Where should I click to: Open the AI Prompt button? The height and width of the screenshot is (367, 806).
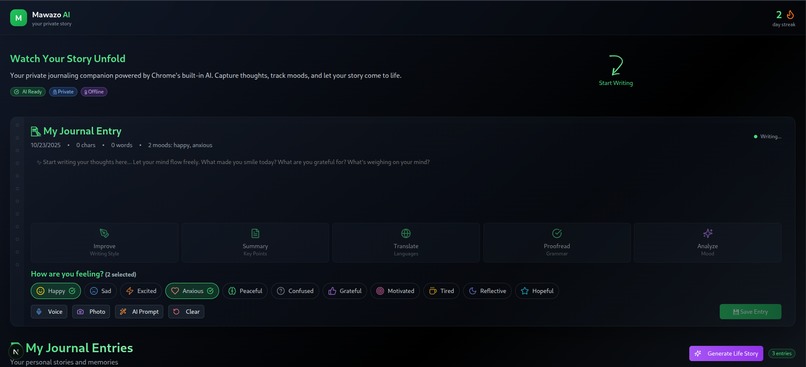[139, 311]
